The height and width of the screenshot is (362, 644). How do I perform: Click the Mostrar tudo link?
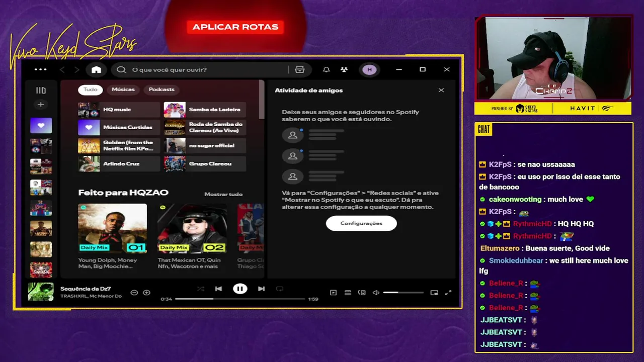[223, 194]
